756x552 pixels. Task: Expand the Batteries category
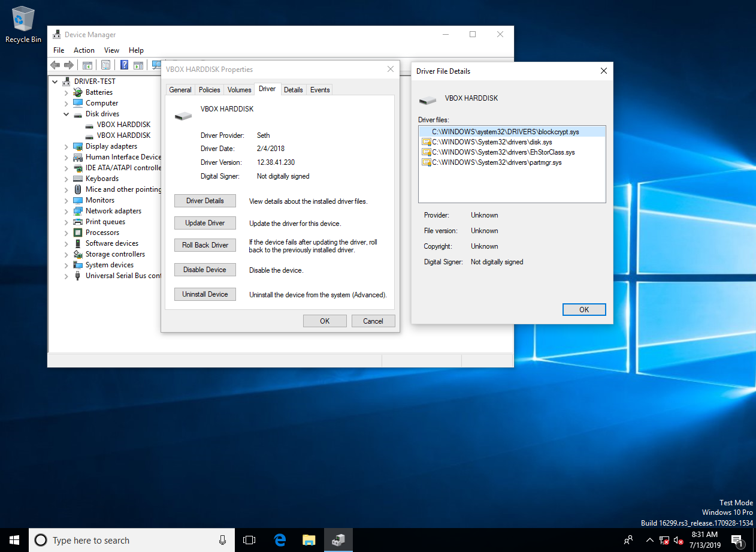[66, 92]
